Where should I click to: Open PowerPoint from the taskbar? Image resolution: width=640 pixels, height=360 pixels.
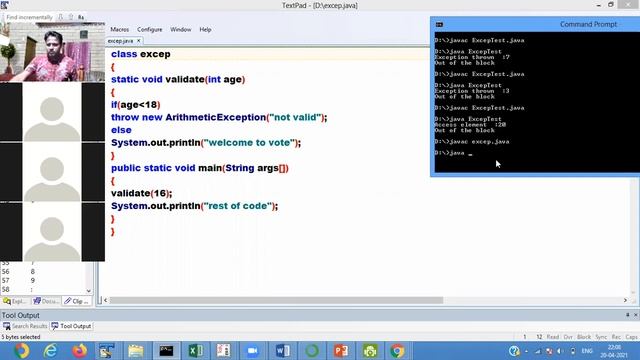tap(341, 351)
